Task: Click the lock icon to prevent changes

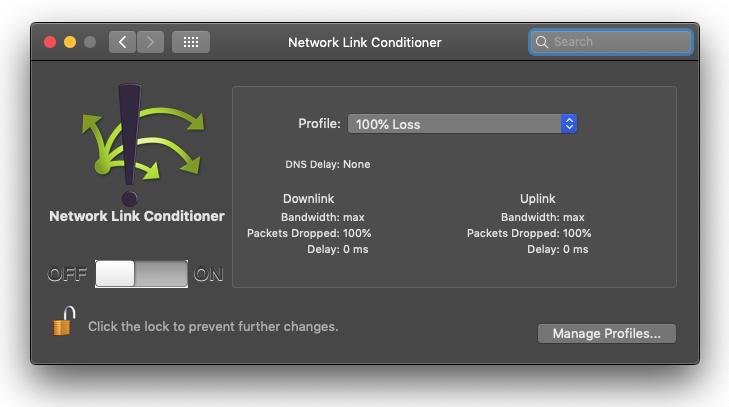Action: pos(63,323)
